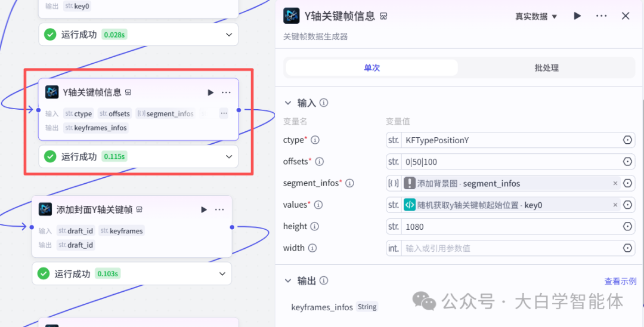644x327 pixels.
Task: Collapse the 输出 section
Action: click(x=288, y=280)
